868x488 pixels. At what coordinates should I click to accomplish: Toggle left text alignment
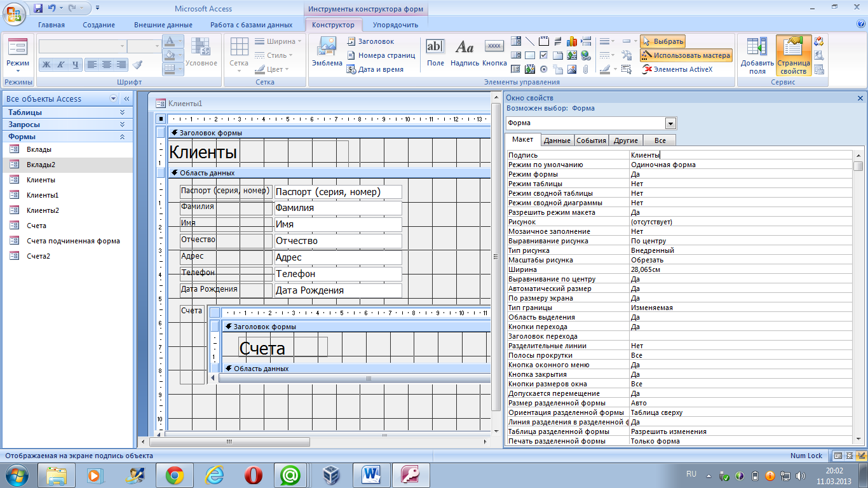(92, 65)
